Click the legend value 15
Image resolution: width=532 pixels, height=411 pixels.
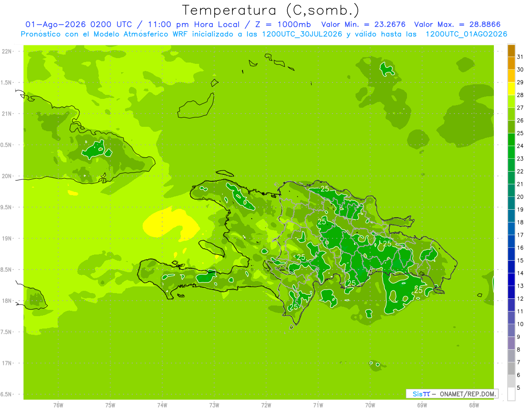[x=520, y=260]
